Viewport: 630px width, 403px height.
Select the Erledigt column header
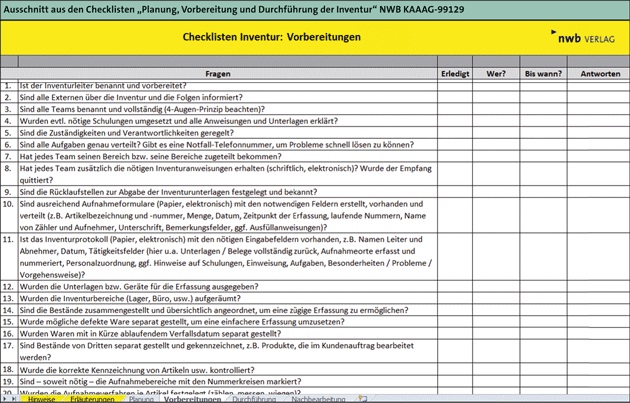pos(454,74)
